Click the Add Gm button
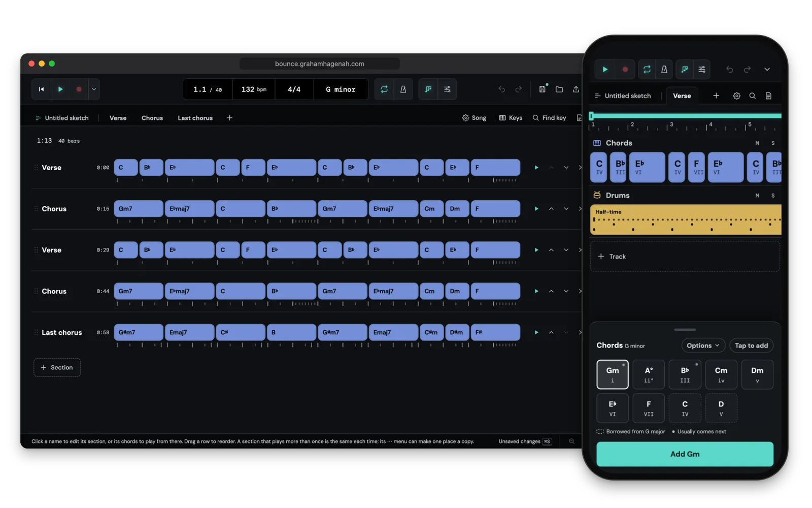 pos(685,454)
